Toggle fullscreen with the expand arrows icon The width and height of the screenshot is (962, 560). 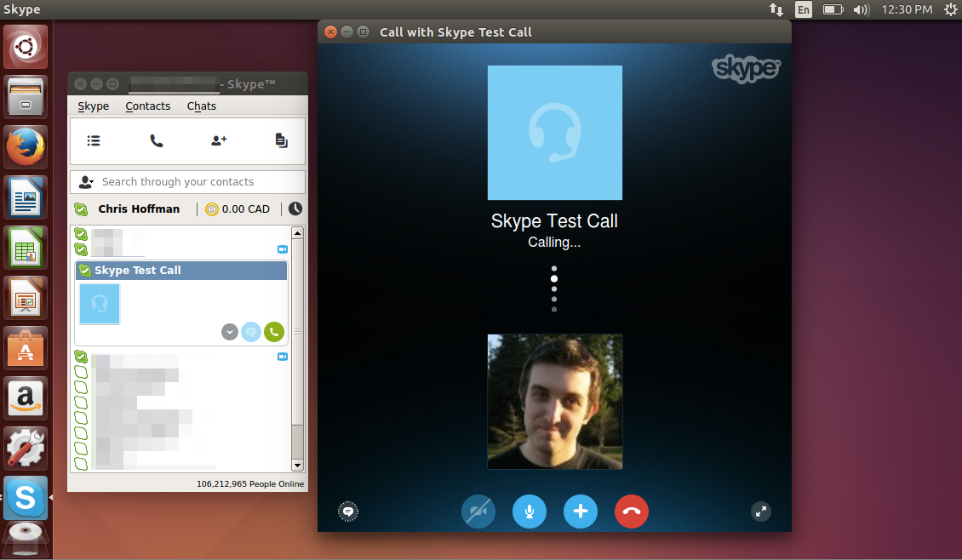tap(760, 511)
